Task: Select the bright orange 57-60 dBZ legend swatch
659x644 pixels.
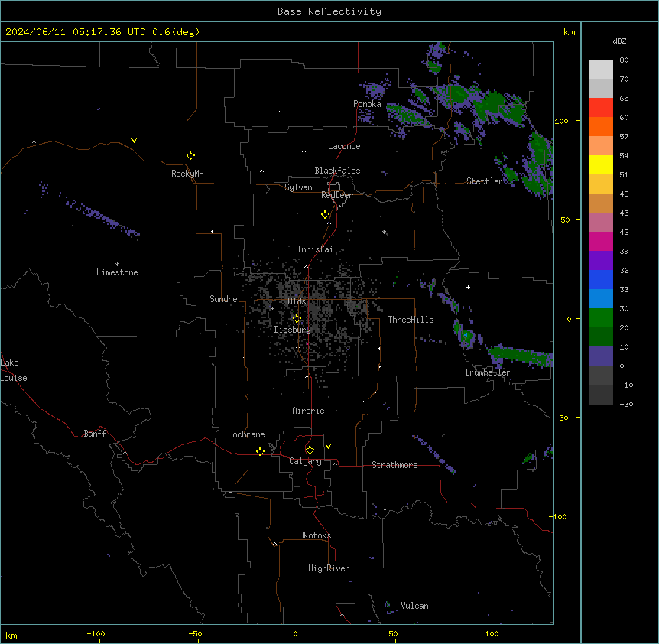Action: (601, 126)
